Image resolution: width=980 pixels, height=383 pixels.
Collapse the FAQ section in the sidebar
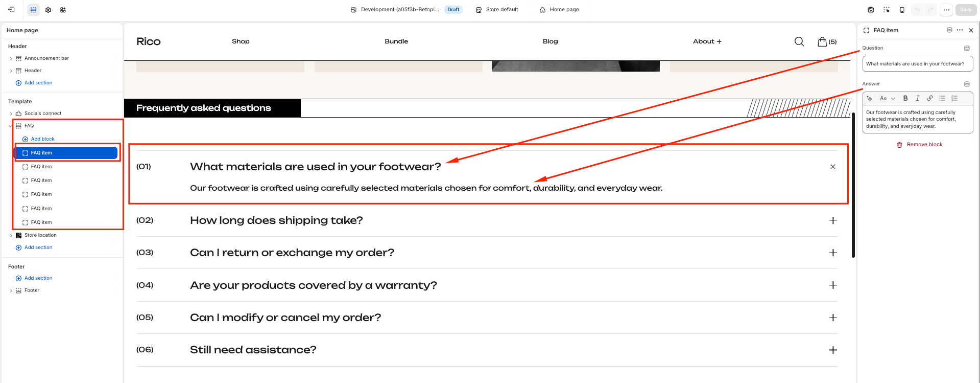coord(10,126)
